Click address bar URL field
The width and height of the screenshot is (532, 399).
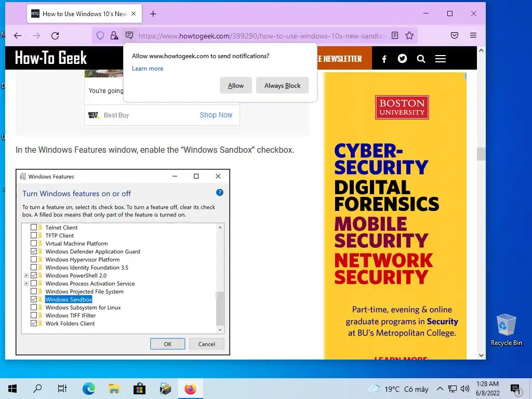tap(261, 36)
